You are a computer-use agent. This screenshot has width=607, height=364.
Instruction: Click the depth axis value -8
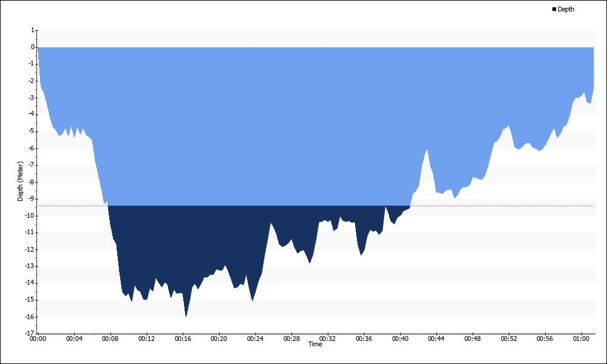pyautogui.click(x=32, y=182)
